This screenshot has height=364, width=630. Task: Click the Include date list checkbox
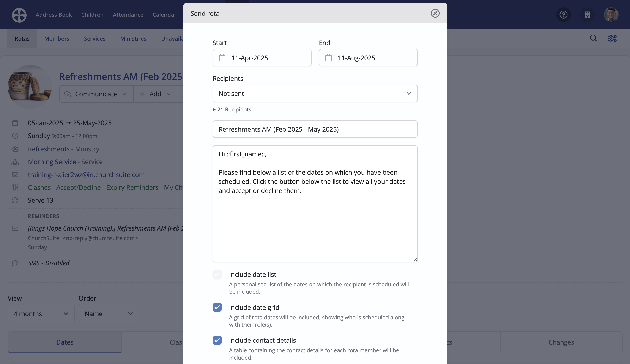coord(217,274)
